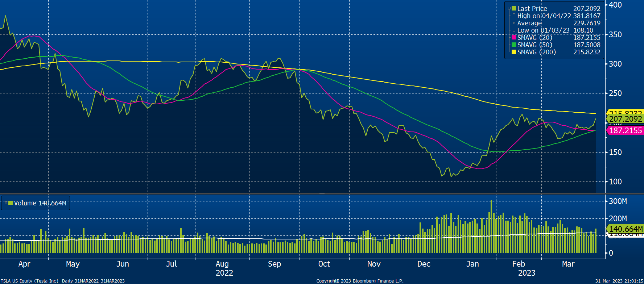The height and width of the screenshot is (284, 644).
Task: Click the Jul month label
Action: pos(172,264)
